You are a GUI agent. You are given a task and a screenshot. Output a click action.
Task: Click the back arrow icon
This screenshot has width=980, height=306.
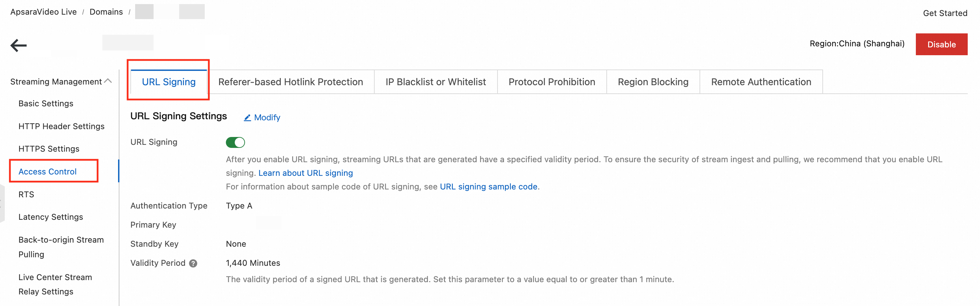[18, 46]
